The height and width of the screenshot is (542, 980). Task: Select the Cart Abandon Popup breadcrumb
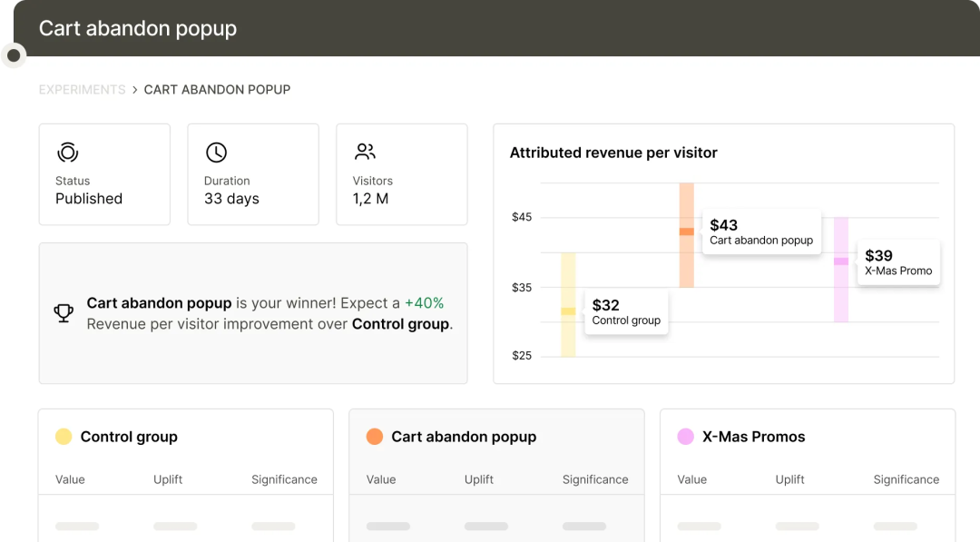tap(217, 90)
